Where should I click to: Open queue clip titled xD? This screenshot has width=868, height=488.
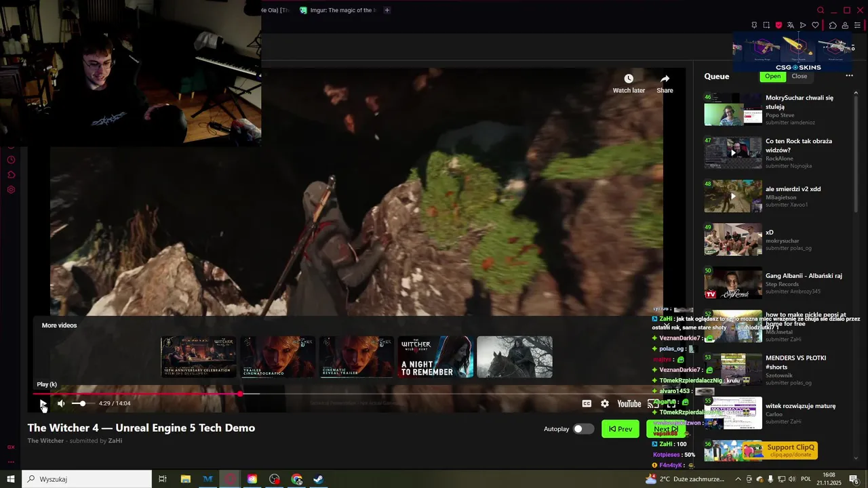tap(777, 240)
